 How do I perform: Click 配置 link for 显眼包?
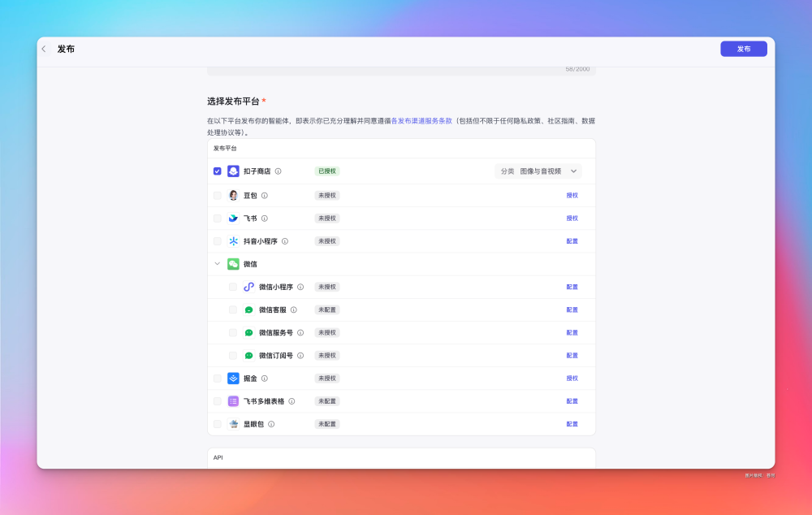pyautogui.click(x=572, y=424)
